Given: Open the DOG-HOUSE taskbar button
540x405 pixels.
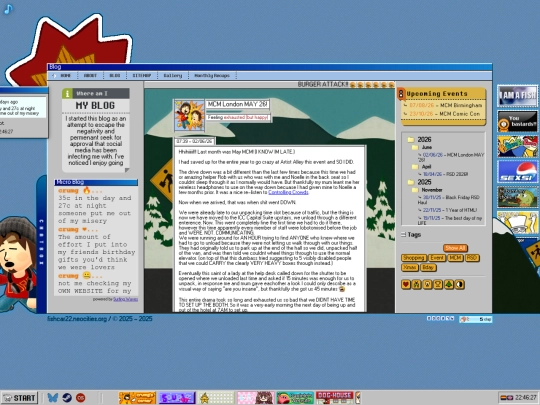Looking at the screenshot, I should pos(335,398).
